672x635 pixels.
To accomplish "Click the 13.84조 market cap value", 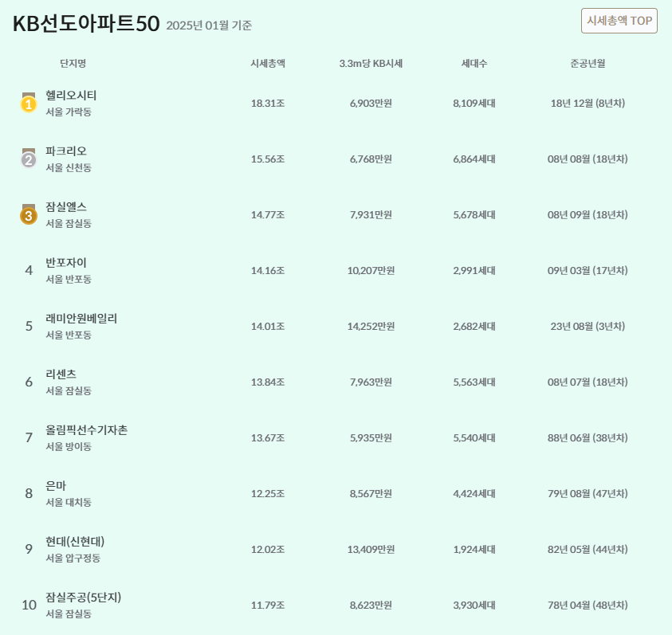I will (x=268, y=382).
